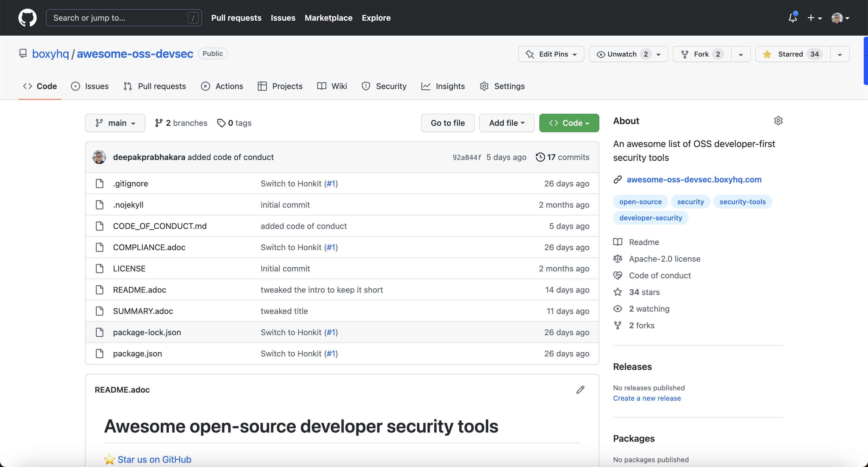Click the security-tools topic tag

point(742,202)
